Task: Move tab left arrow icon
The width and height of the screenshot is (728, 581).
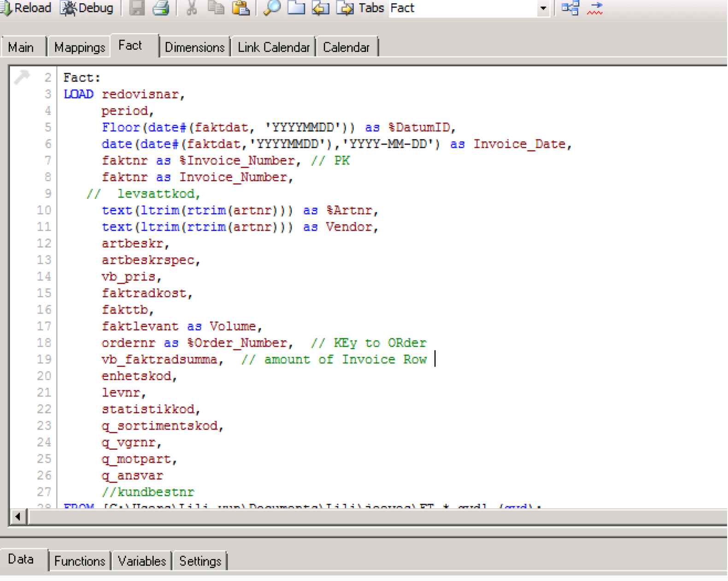Action: 321,8
